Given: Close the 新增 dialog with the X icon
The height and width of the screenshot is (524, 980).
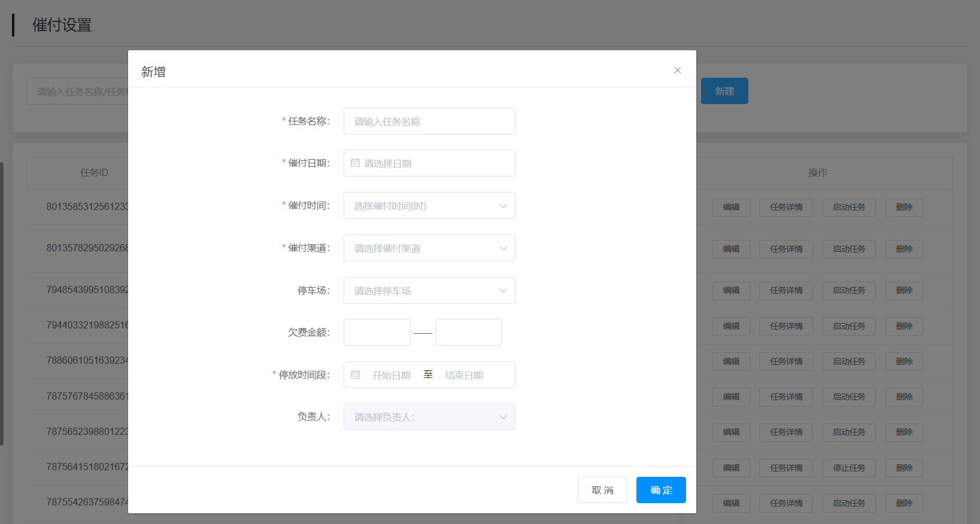Looking at the screenshot, I should point(677,70).
